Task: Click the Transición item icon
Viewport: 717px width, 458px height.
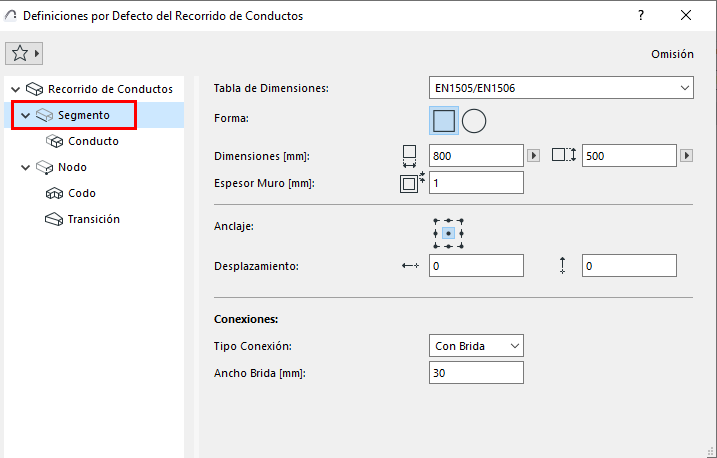Action: click(55, 219)
